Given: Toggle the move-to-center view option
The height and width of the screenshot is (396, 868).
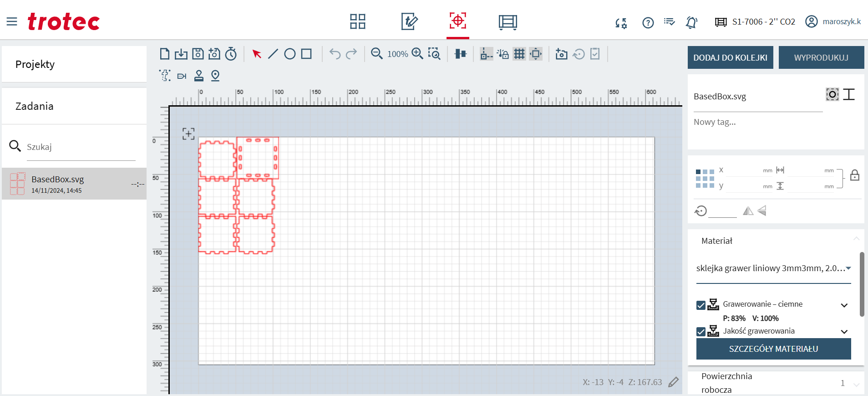Looking at the screenshot, I should [x=536, y=54].
